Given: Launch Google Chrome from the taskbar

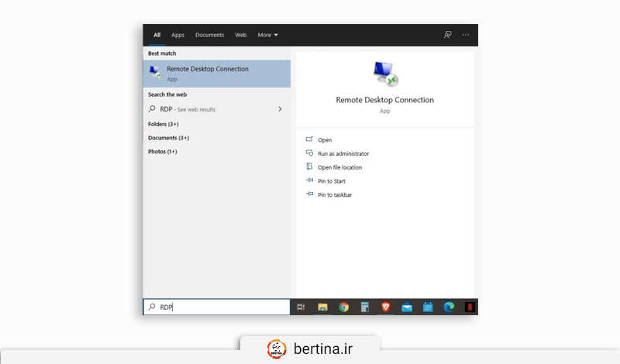Looking at the screenshot, I should coord(343,307).
